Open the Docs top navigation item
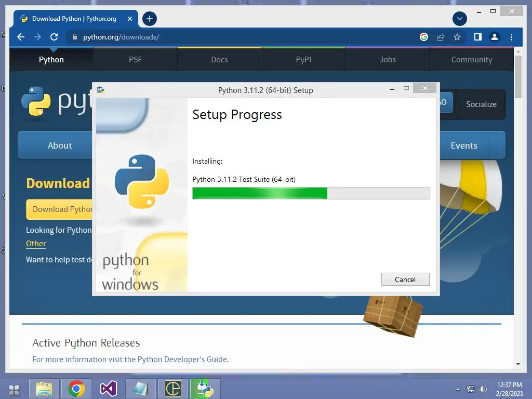The height and width of the screenshot is (399, 532). point(219,59)
